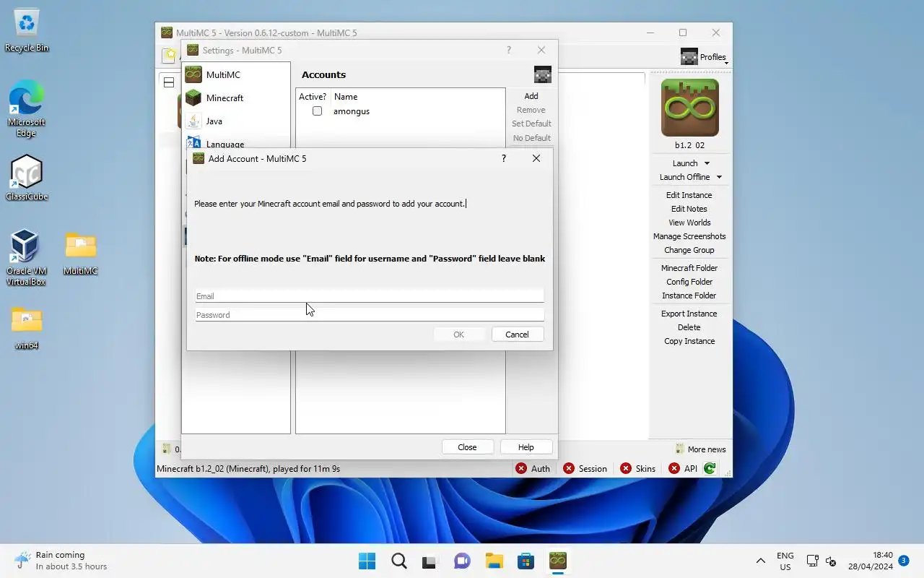Click Export Instance

(689, 314)
